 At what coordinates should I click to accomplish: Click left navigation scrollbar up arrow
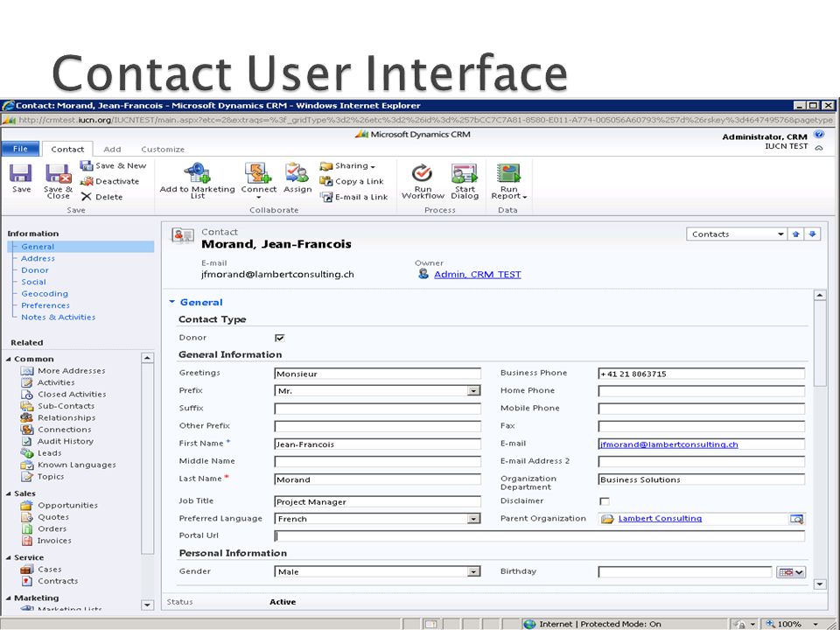click(147, 357)
